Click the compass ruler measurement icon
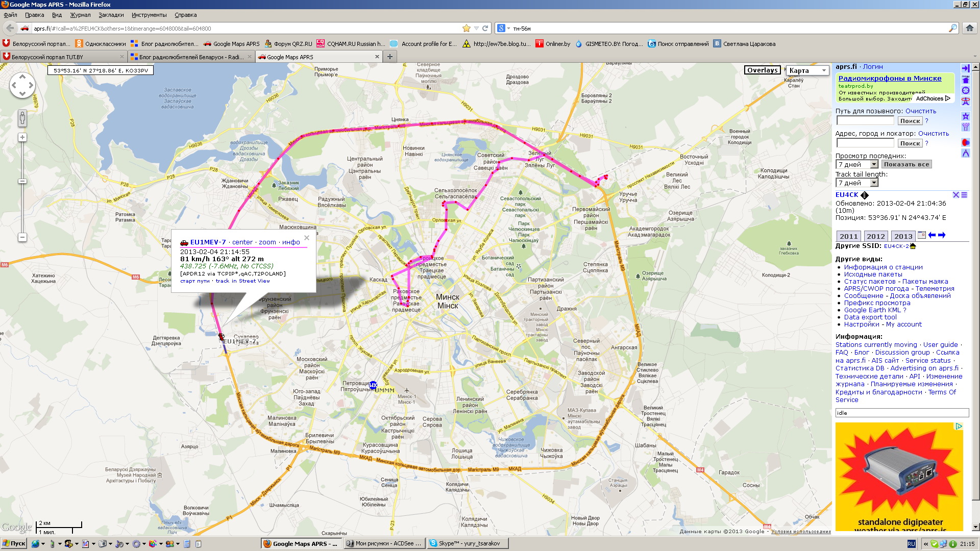980x551 pixels. coord(965,153)
